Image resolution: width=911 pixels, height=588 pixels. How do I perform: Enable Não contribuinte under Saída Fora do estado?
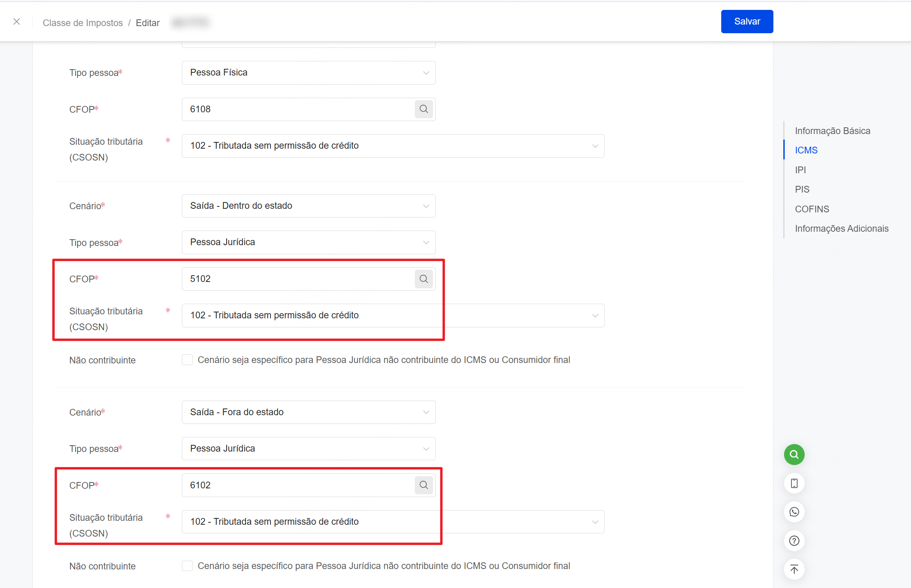[187, 566]
